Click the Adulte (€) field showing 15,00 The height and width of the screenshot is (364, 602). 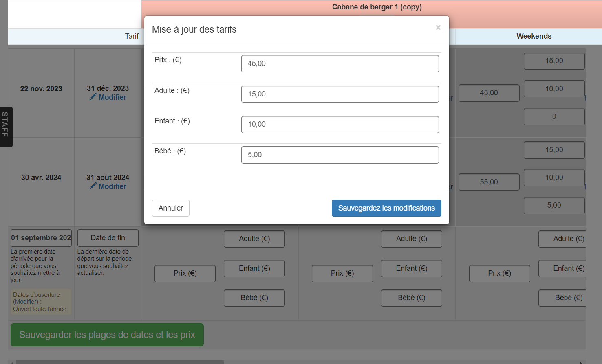coord(340,94)
